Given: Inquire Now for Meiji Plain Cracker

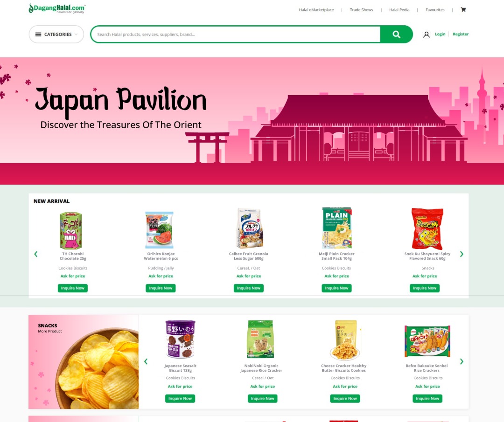Looking at the screenshot, I should click(336, 288).
